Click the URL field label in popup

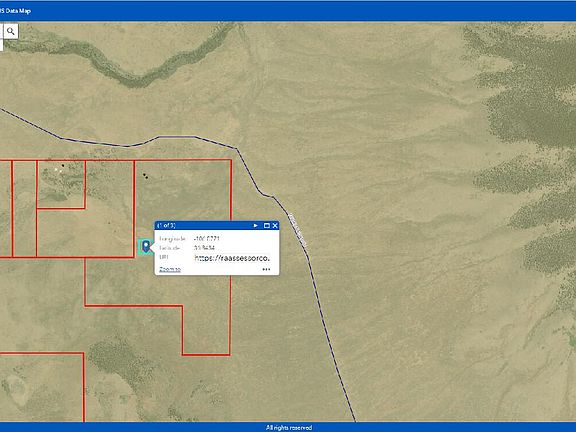[x=163, y=257]
